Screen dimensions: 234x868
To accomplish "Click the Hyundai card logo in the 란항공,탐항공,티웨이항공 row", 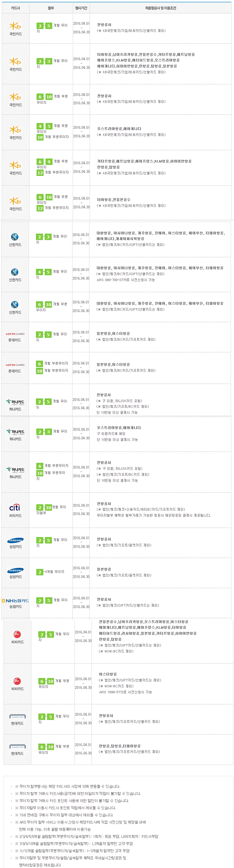I will (17, 747).
